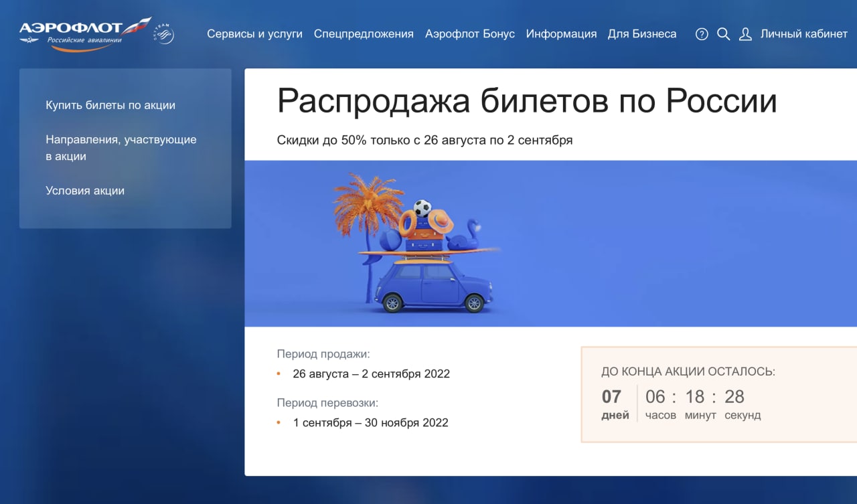Open the Спецпредложения menu
Image resolution: width=857 pixels, height=504 pixels.
[364, 34]
